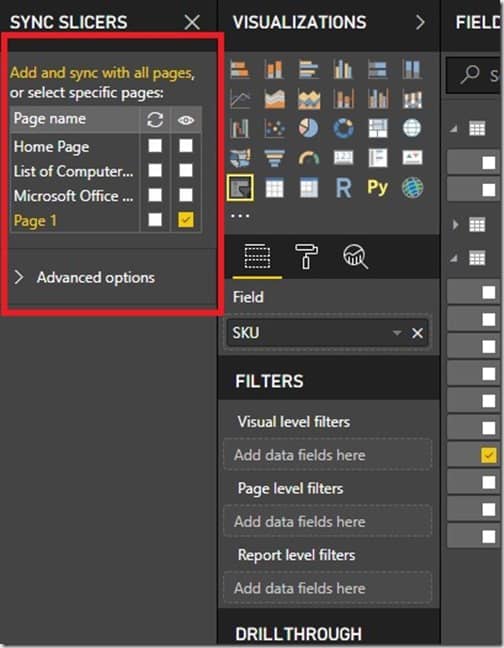Select the stacked column chart visual

pyautogui.click(x=274, y=69)
